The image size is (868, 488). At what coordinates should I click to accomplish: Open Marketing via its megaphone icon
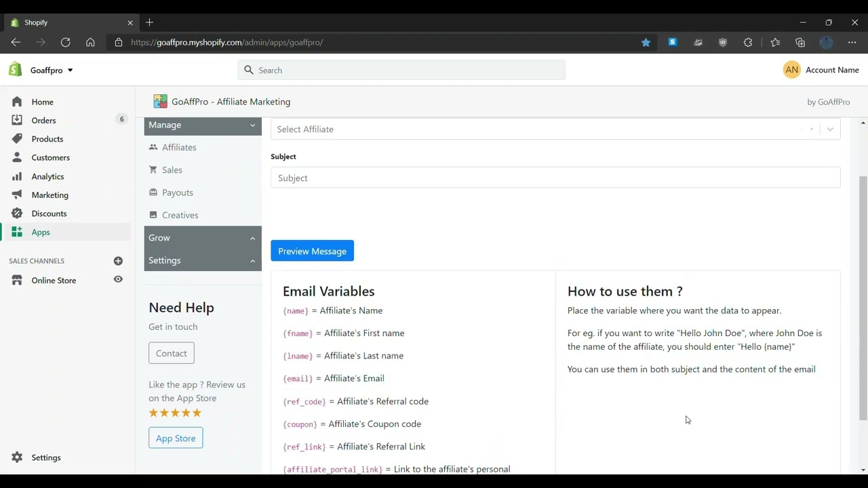pos(17,195)
